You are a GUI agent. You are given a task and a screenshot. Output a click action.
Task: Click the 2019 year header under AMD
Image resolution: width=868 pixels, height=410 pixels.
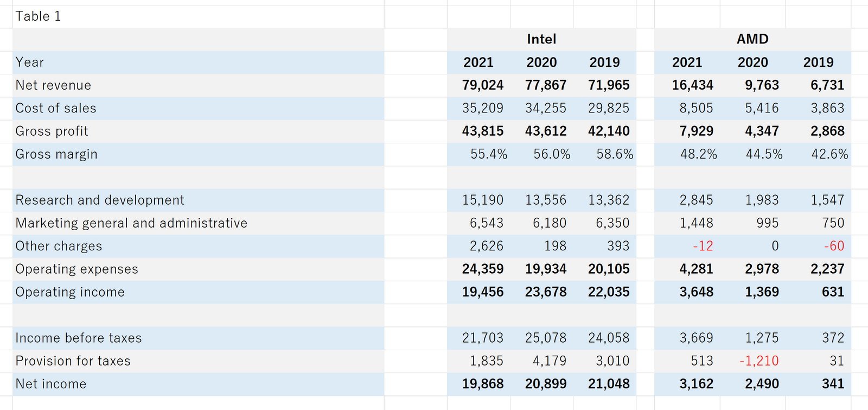[x=818, y=62]
